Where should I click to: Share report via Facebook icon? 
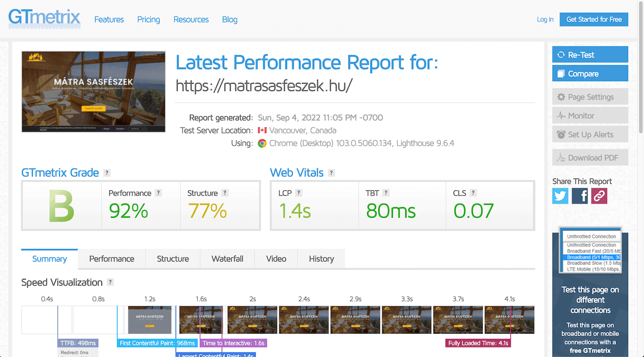click(x=580, y=195)
